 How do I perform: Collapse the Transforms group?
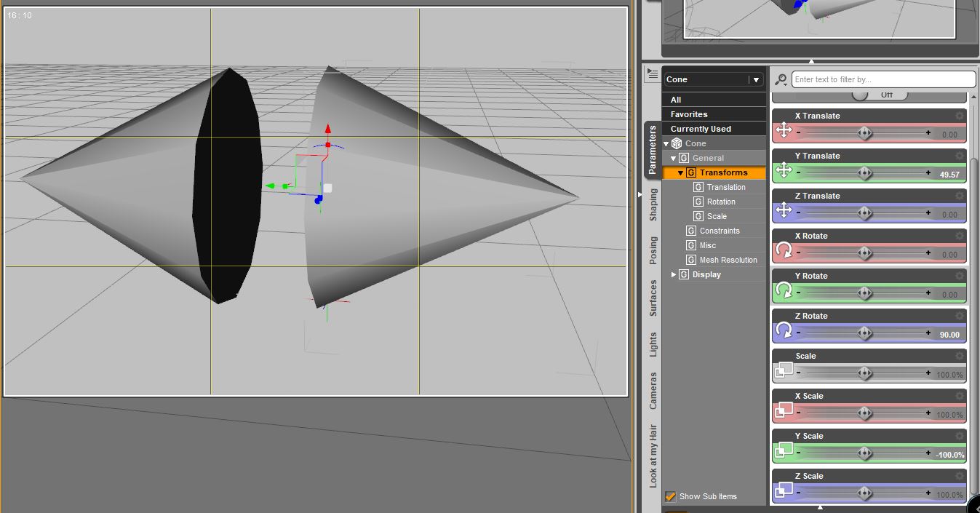click(681, 172)
